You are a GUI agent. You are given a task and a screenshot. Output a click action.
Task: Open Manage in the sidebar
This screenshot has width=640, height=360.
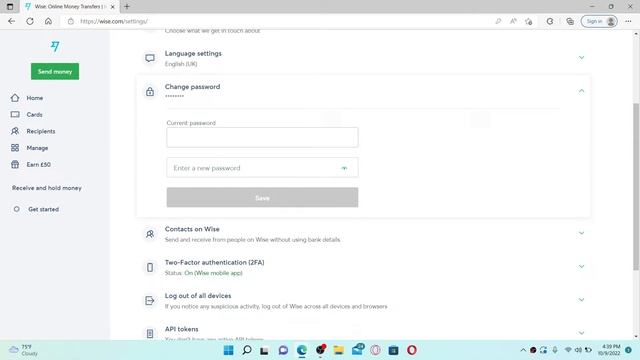coord(37,148)
